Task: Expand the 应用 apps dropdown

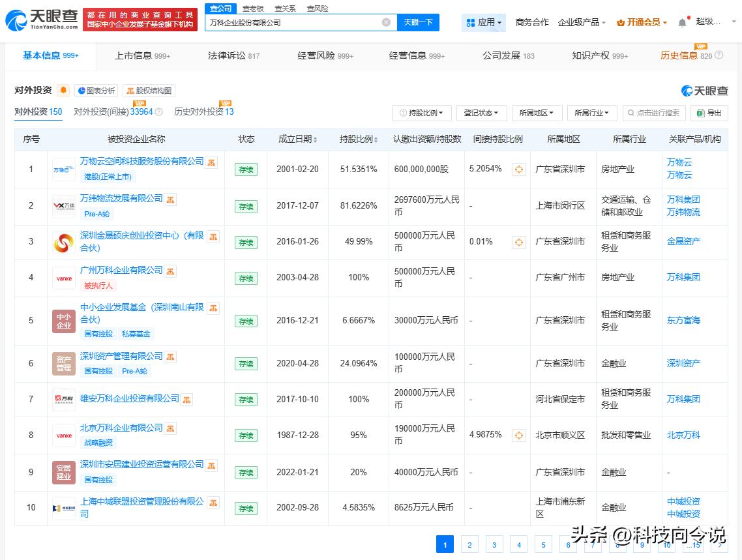Action: (x=484, y=22)
